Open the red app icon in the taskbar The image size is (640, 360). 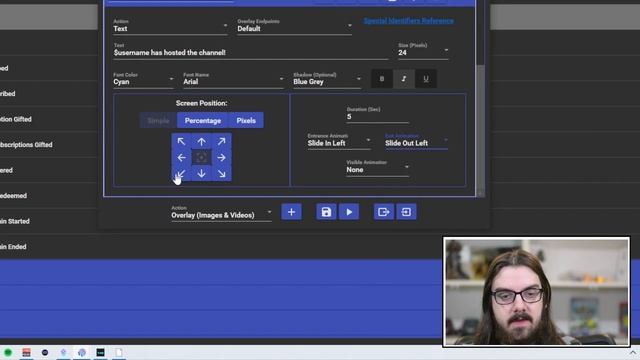click(x=27, y=352)
